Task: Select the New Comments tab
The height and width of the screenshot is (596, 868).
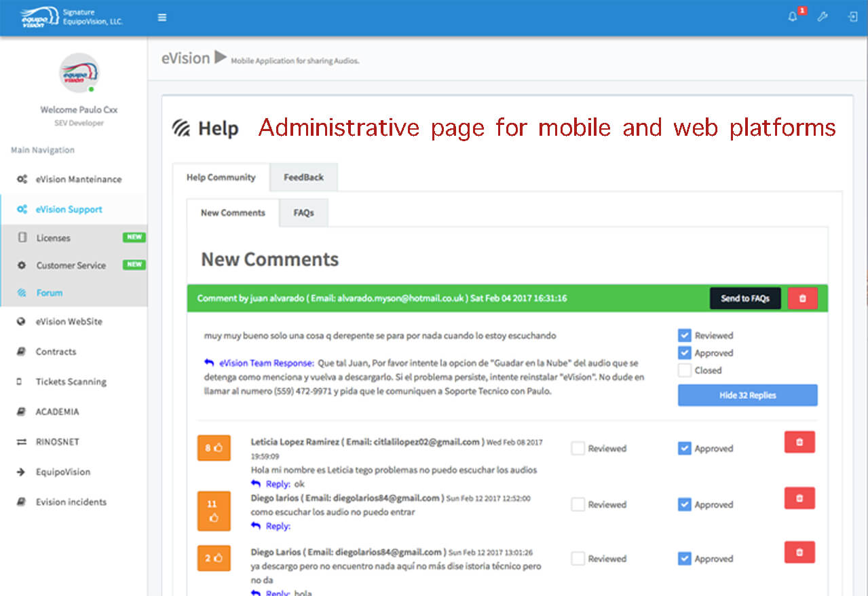Action: [233, 212]
